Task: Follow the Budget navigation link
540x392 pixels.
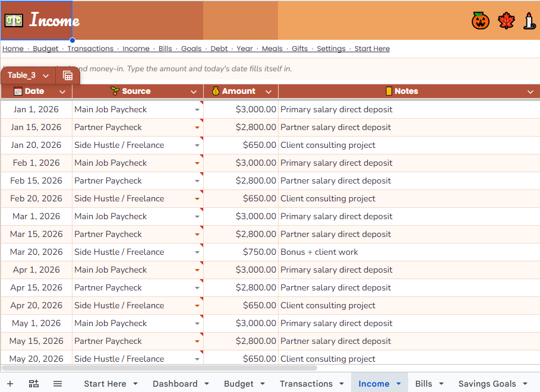Action: click(46, 49)
